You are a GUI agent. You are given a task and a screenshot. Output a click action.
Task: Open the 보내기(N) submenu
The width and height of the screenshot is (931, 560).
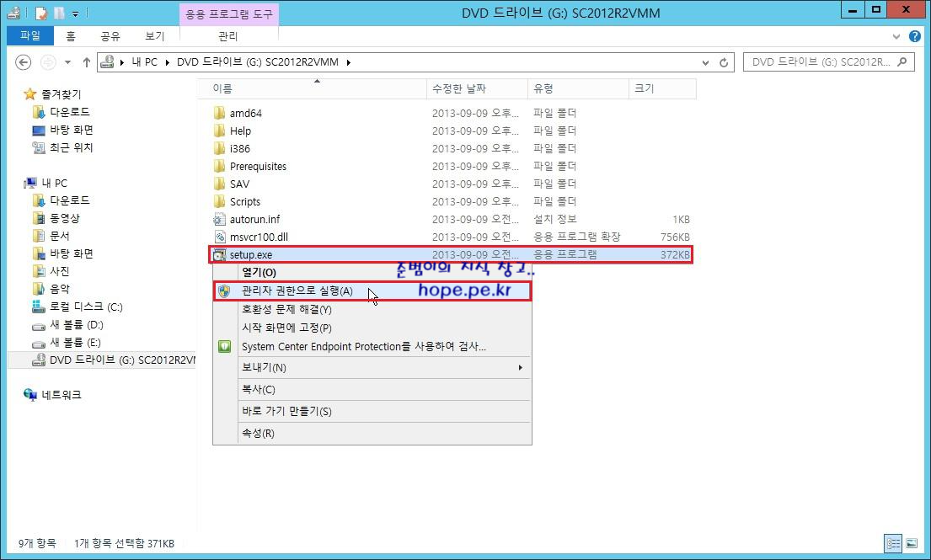(372, 368)
